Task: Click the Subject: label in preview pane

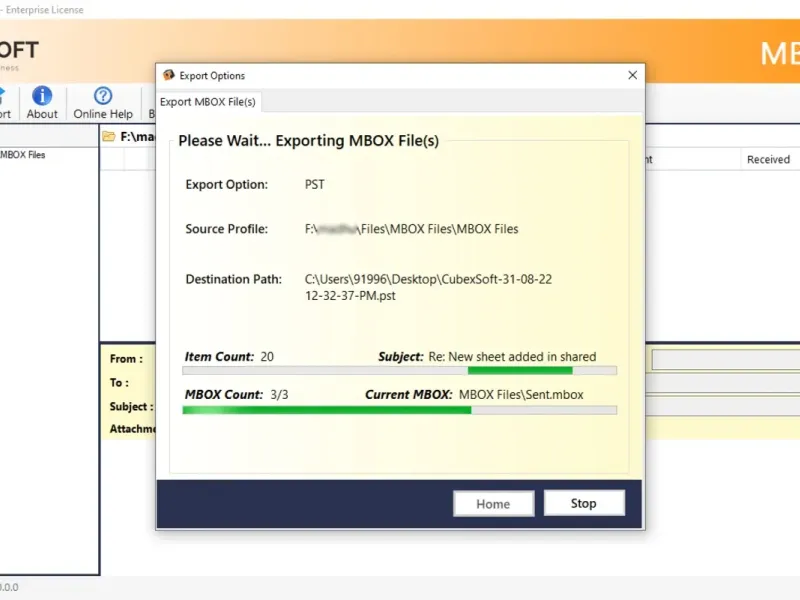Action: pyautogui.click(x=131, y=407)
